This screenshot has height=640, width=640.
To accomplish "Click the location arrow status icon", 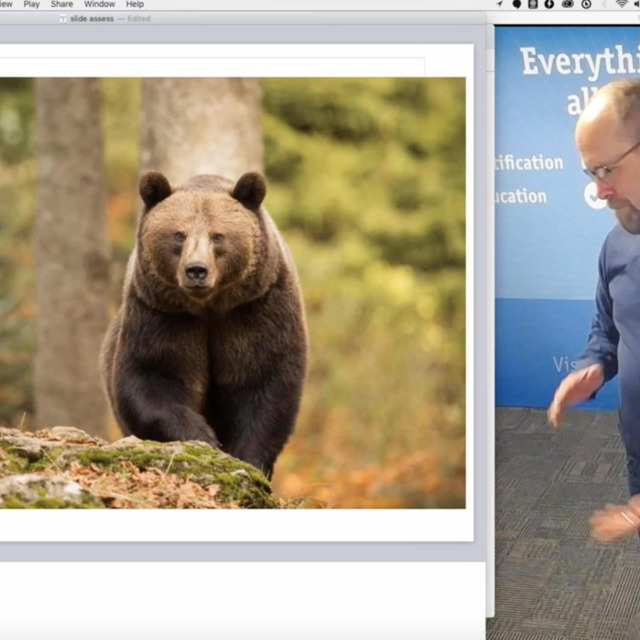I will click(500, 4).
